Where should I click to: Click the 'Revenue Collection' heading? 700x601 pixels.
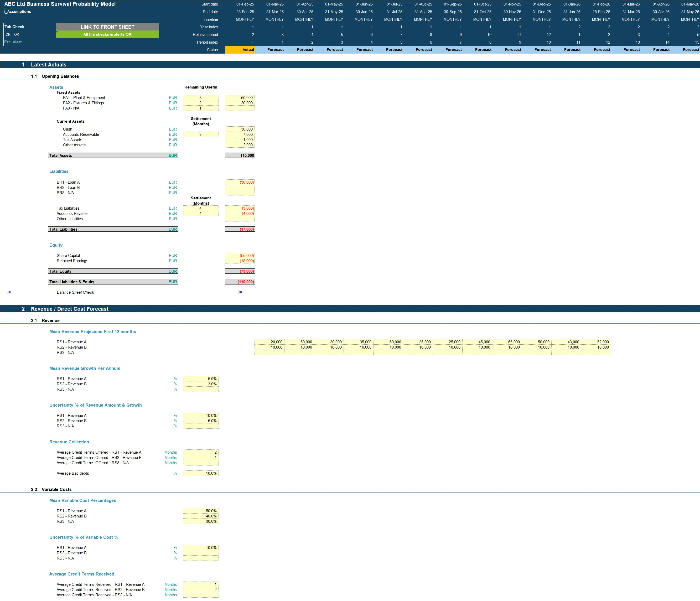[69, 442]
